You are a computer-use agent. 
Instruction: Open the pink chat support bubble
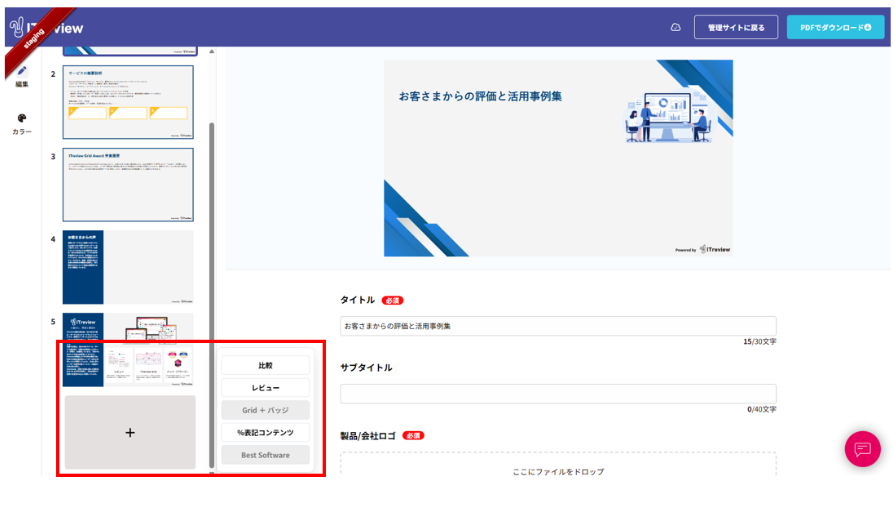click(x=862, y=449)
